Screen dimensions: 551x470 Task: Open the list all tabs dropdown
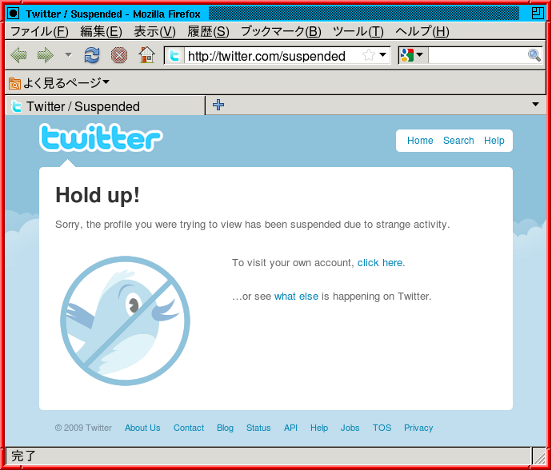pos(536,104)
